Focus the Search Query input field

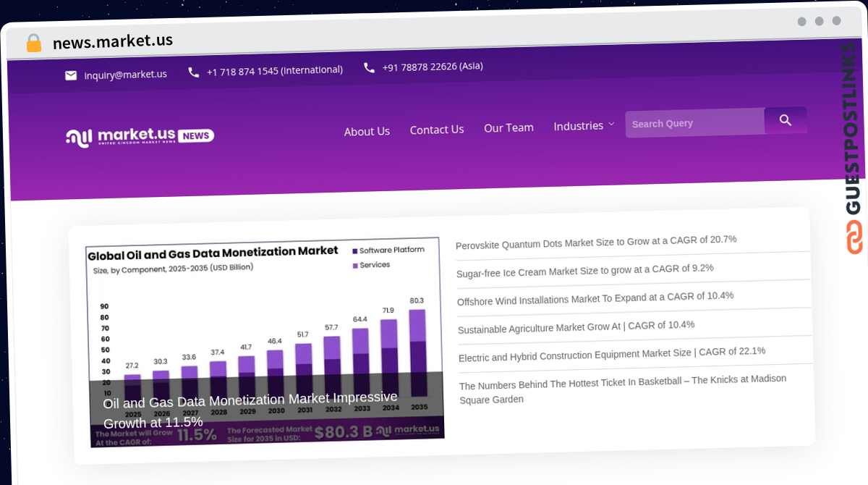[694, 123]
